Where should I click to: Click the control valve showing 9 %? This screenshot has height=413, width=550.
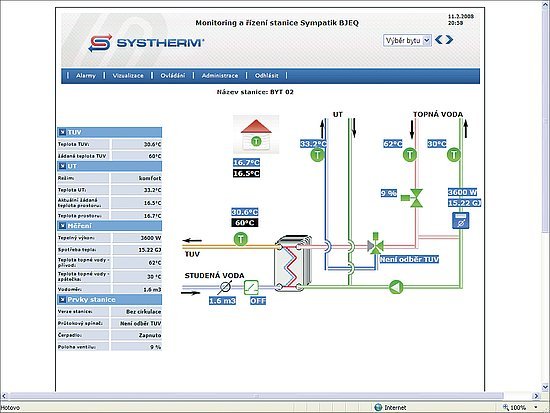(x=412, y=198)
